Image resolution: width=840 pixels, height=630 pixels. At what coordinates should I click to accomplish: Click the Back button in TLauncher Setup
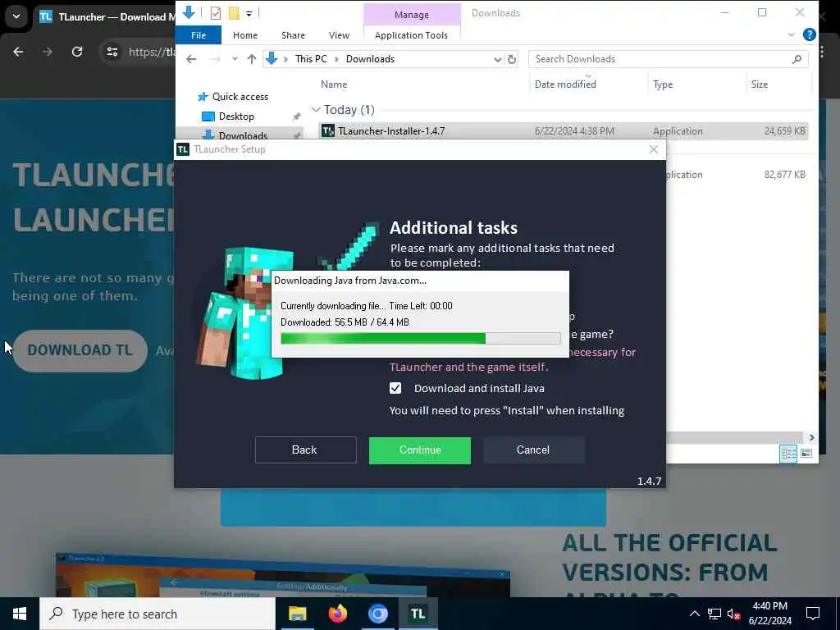tap(305, 450)
